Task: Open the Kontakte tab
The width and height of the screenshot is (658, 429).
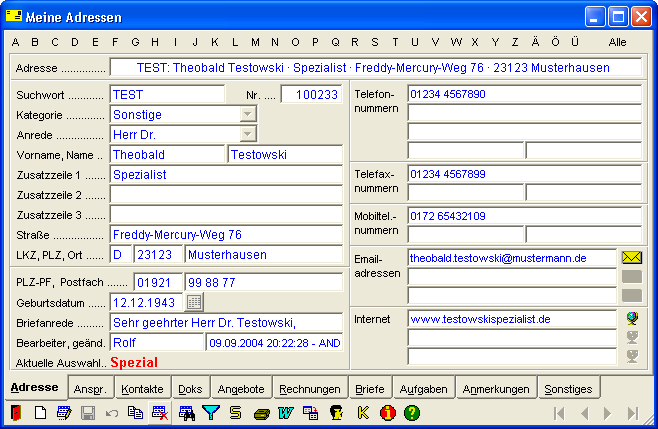Action: pos(142,389)
